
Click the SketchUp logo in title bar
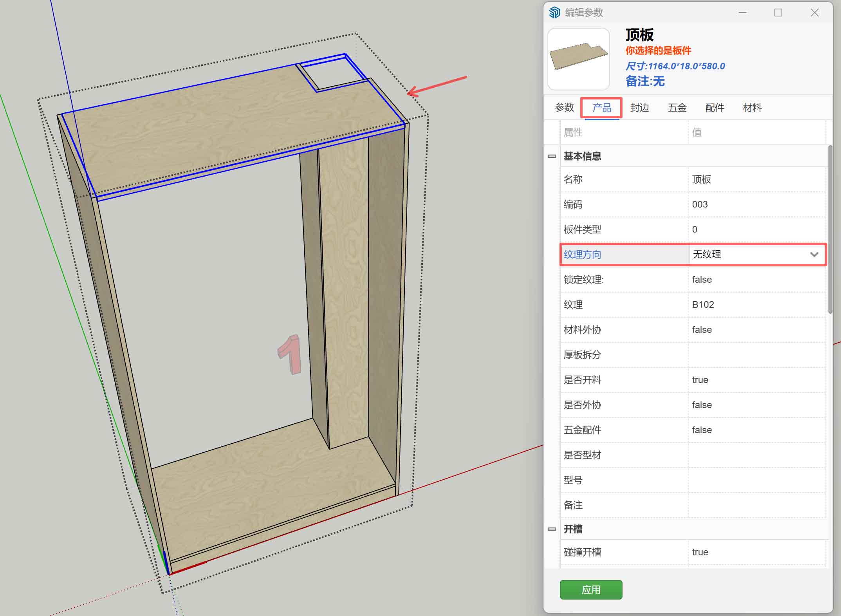click(554, 13)
